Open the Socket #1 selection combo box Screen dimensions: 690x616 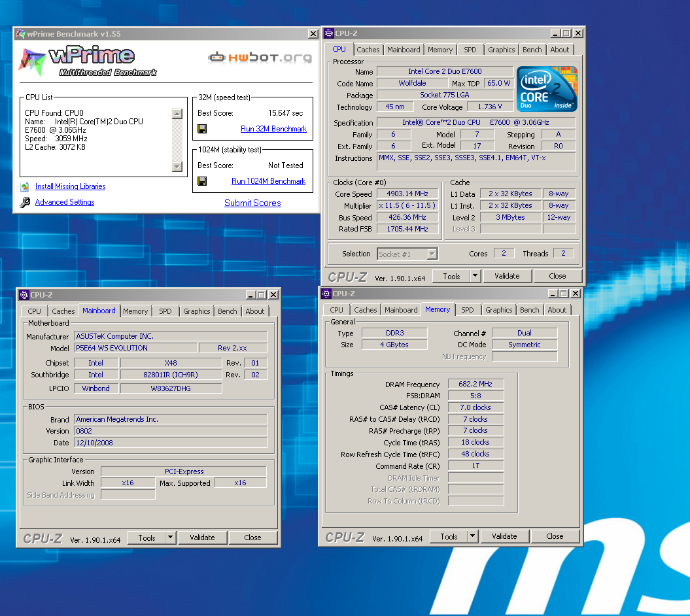[x=407, y=254]
